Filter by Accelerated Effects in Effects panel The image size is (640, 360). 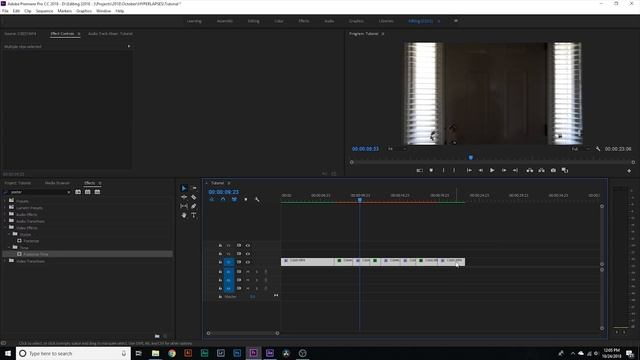coord(78,192)
